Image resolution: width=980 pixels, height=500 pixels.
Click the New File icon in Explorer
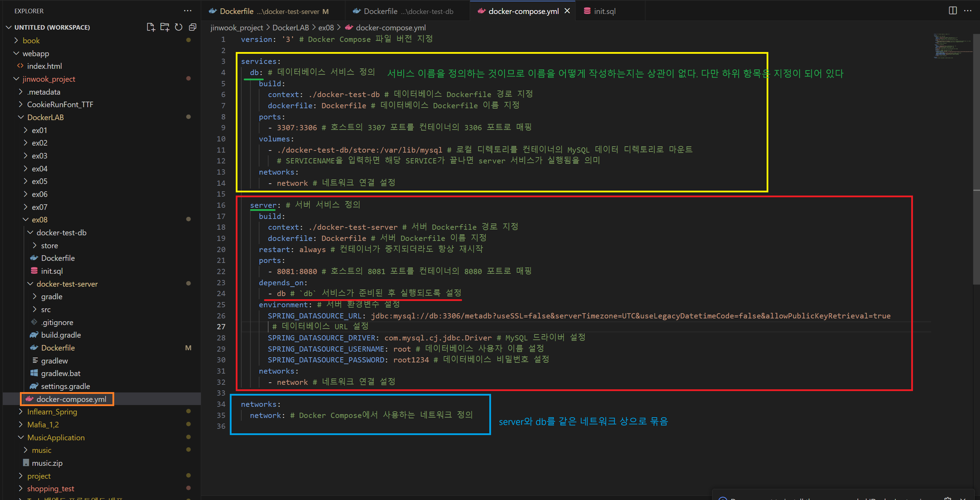click(x=151, y=27)
